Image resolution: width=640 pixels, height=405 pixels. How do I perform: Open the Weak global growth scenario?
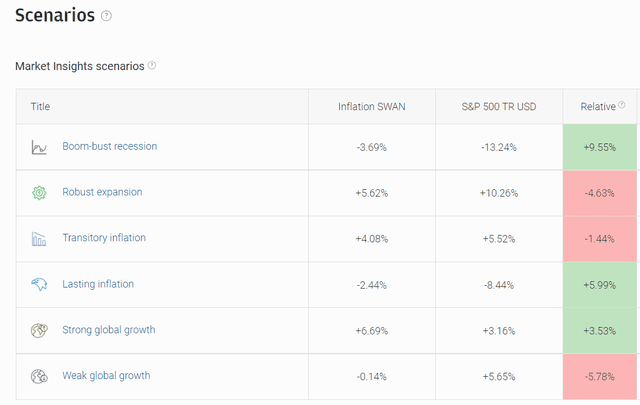point(106,375)
